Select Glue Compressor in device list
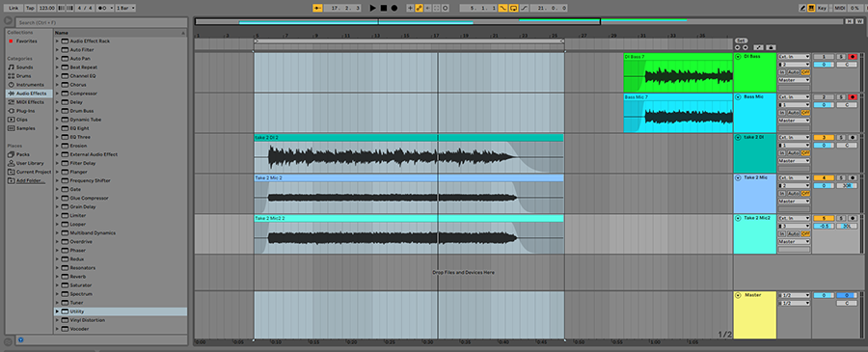This screenshot has height=352, width=868. [89, 198]
